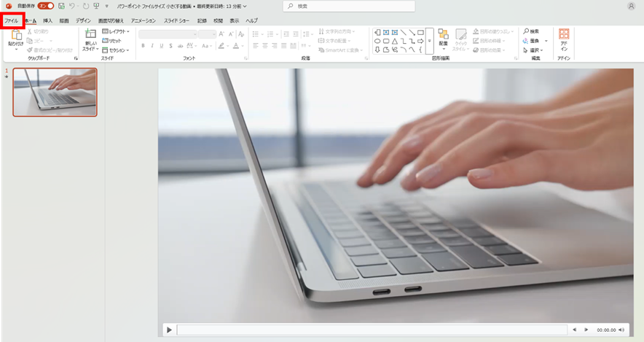644x342 pixels.
Task: Click the video volume speaker icon
Action: (x=621, y=330)
